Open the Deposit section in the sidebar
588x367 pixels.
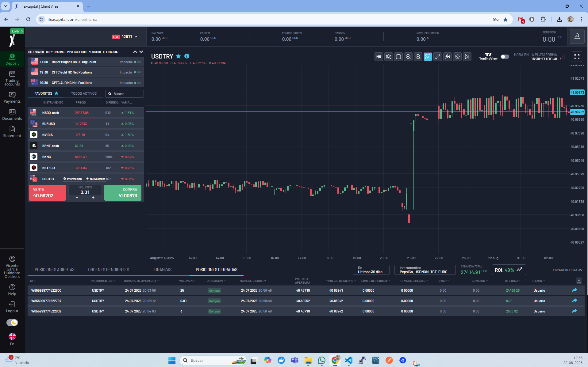(x=12, y=59)
